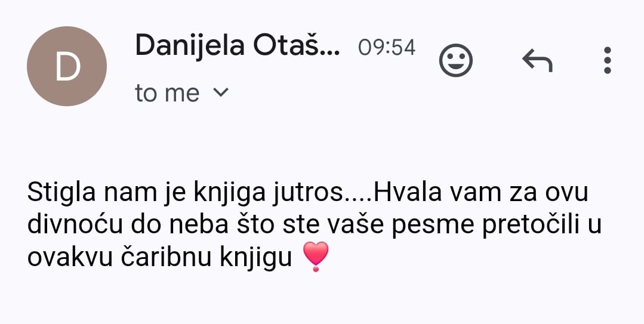644x324 pixels.
Task: Expand recipient details with the chevron
Action: (x=221, y=92)
